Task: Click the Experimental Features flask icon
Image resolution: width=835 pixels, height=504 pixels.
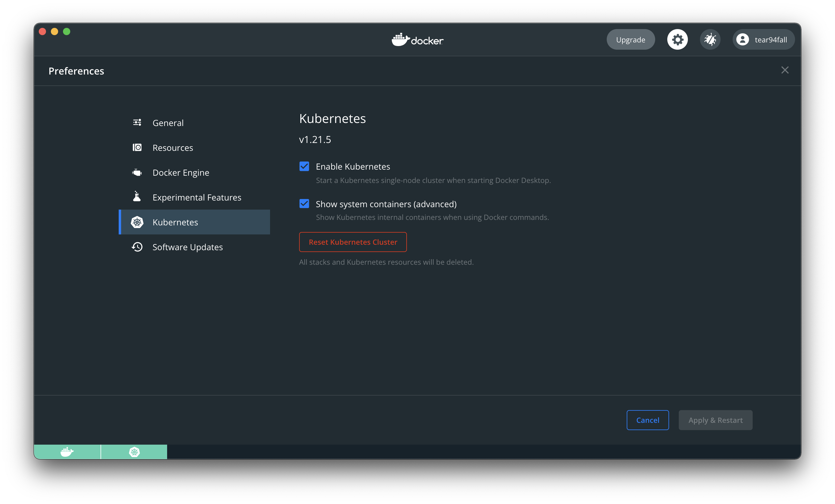Action: pyautogui.click(x=137, y=197)
